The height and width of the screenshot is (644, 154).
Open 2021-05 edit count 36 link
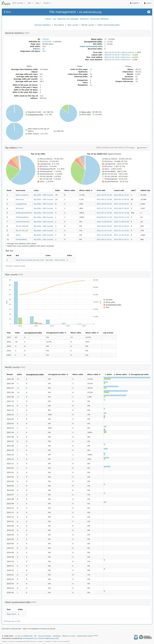[18, 379]
